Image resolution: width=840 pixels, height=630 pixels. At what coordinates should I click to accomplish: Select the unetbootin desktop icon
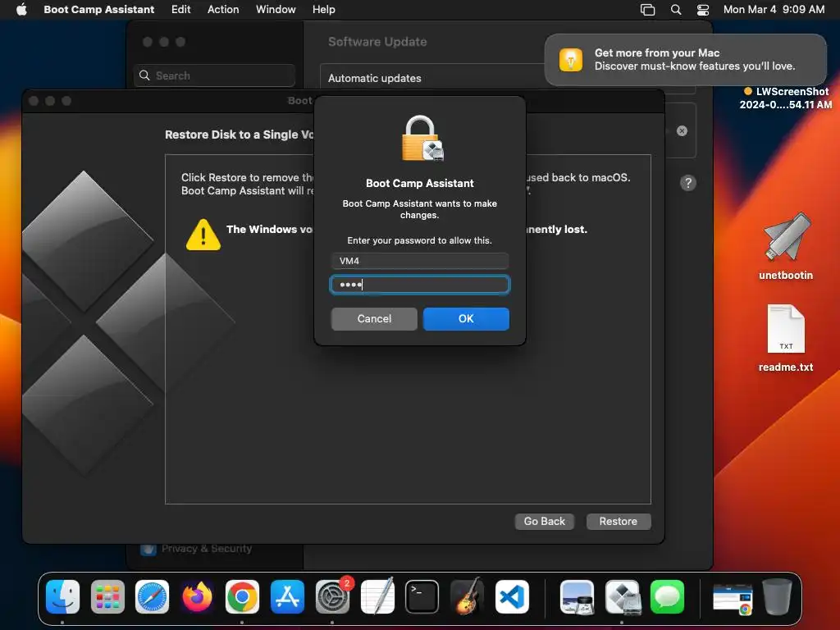pos(786,246)
